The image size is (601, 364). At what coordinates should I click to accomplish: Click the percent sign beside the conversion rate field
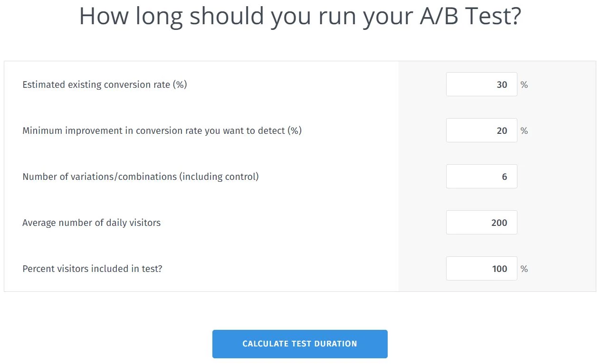coord(524,84)
